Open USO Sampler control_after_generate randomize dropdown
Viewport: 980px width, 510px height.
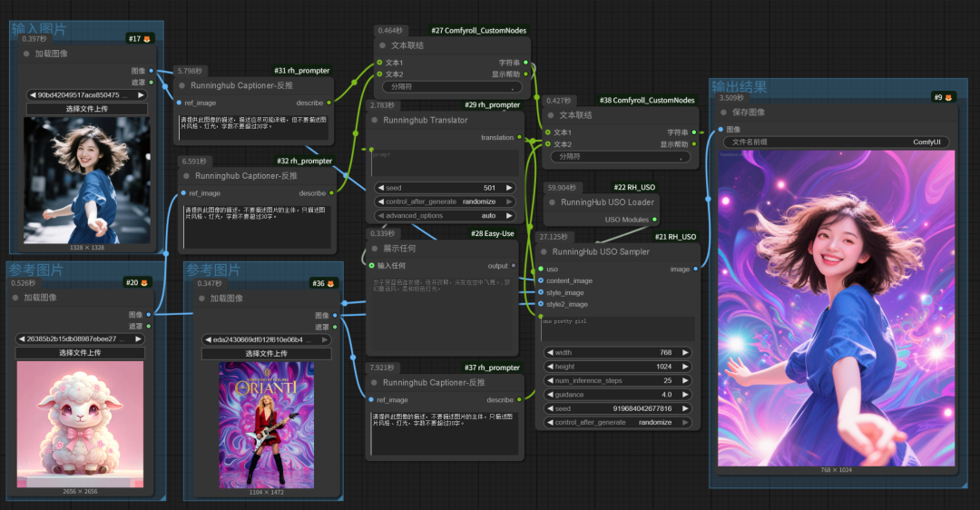pyautogui.click(x=618, y=423)
